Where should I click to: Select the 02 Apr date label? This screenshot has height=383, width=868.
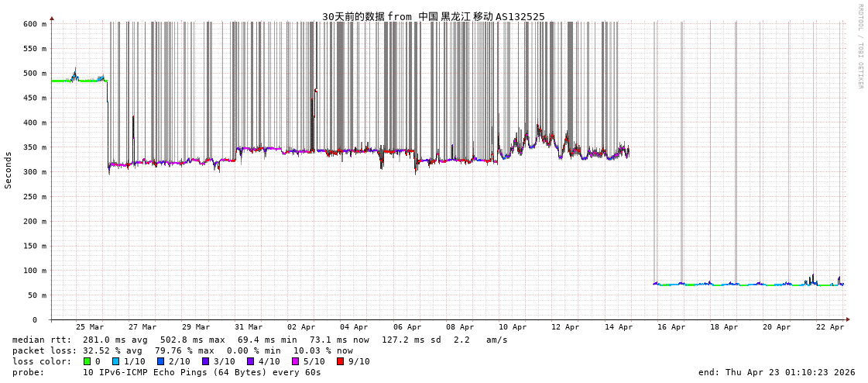tap(301, 327)
